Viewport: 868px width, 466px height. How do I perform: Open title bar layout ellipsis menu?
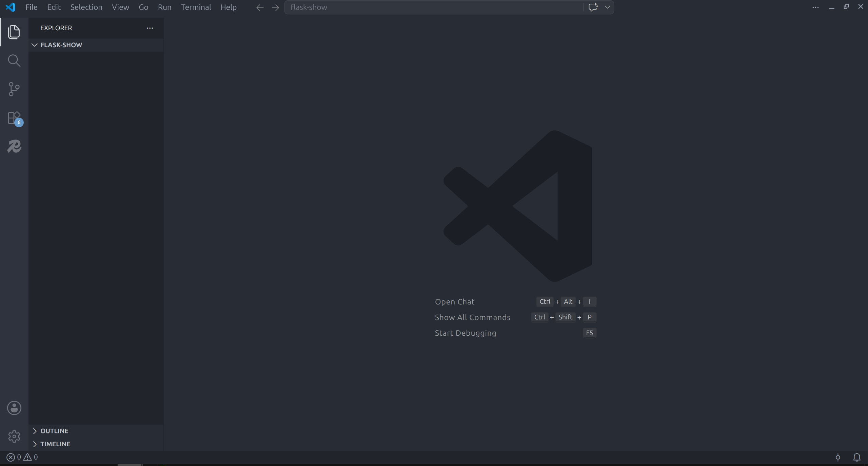(815, 7)
